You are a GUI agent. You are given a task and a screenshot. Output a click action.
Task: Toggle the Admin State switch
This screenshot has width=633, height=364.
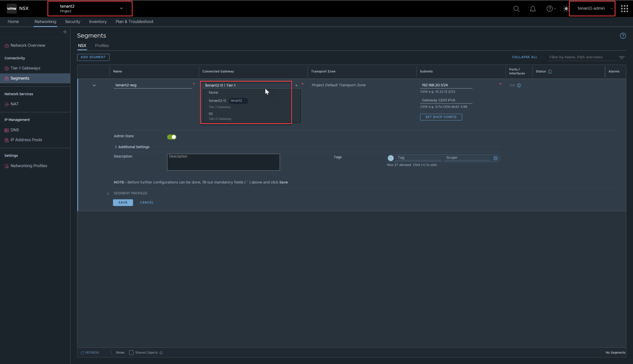coord(172,137)
